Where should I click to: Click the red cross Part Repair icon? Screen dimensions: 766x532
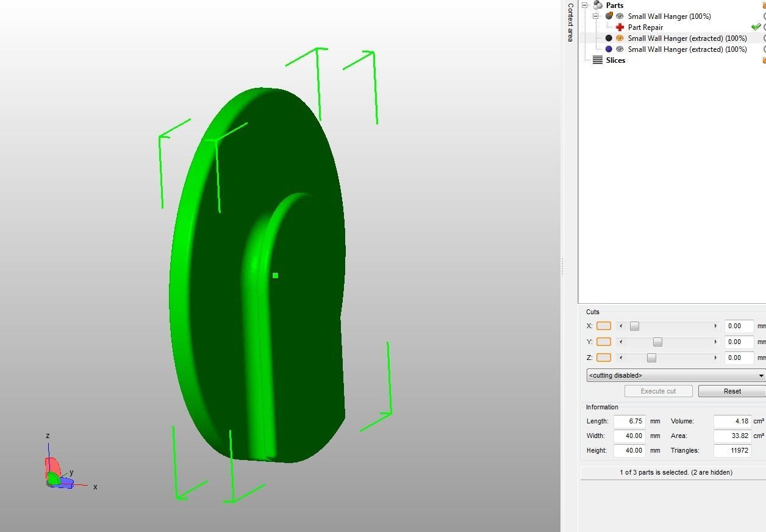pos(620,27)
